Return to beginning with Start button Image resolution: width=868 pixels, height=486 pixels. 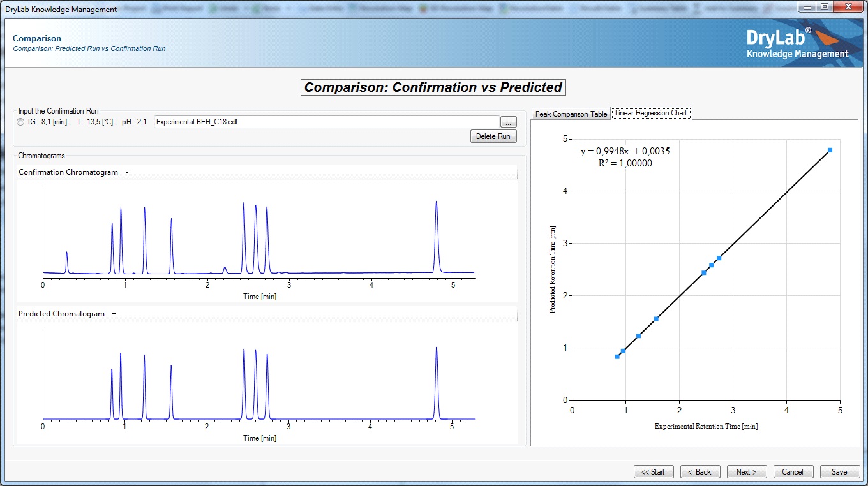click(x=653, y=472)
